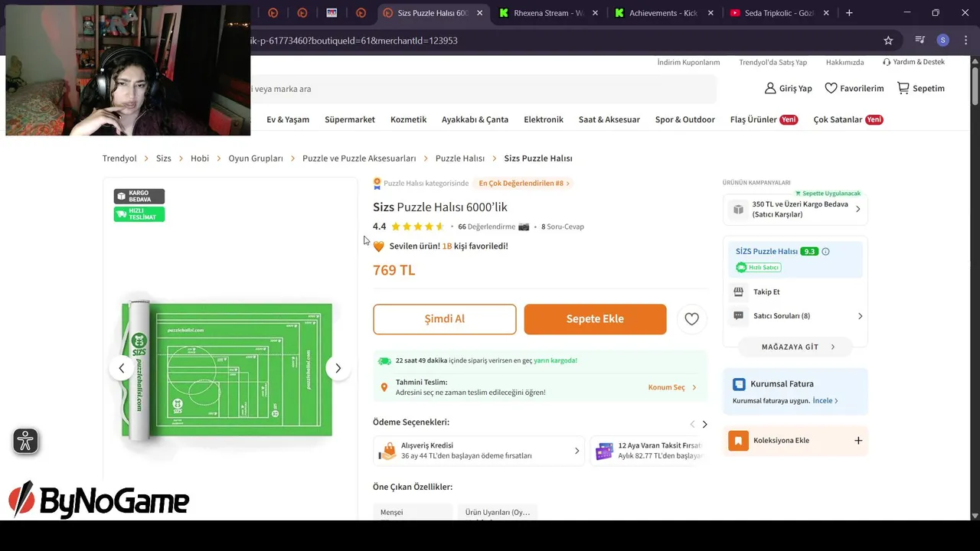Open the Chrome media control icon
The width and height of the screenshot is (980, 551).
(920, 41)
